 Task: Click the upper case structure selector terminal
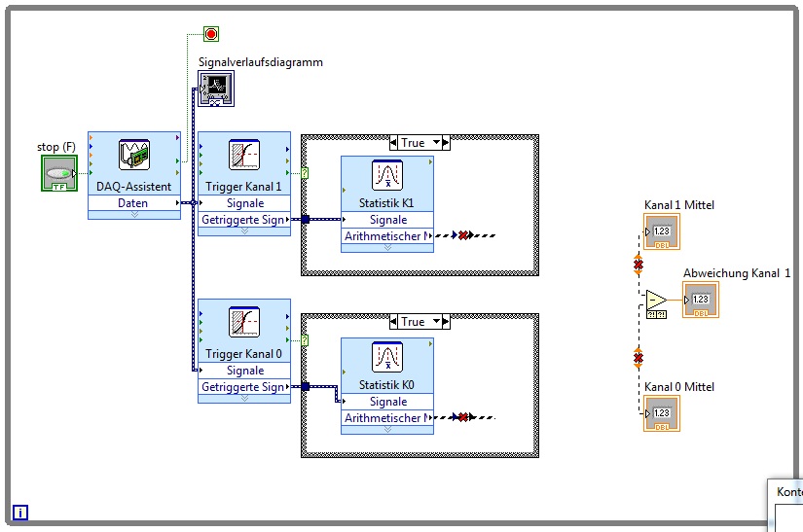pos(305,173)
